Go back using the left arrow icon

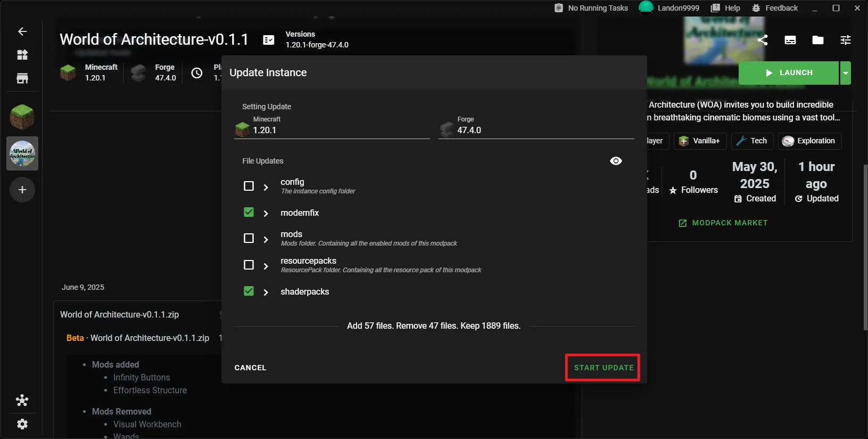22,31
